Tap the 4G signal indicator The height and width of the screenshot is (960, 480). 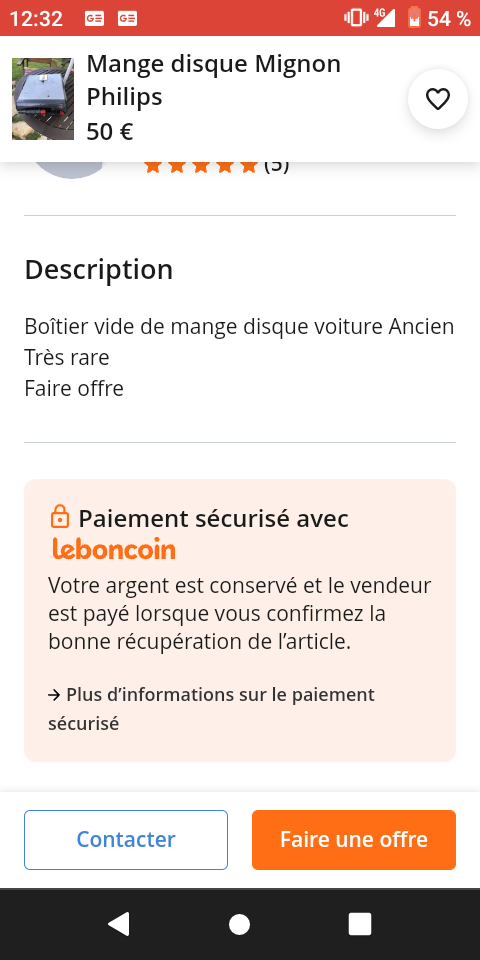(384, 18)
